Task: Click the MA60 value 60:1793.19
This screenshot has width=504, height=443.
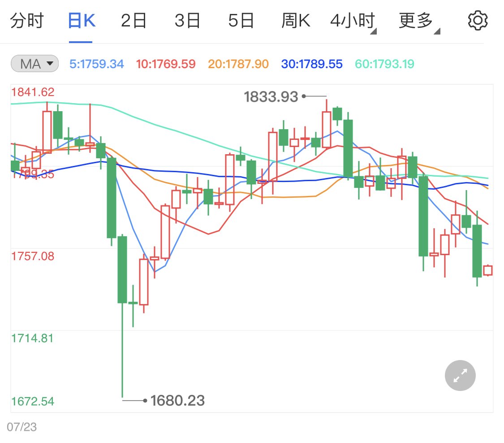Action: pos(384,64)
